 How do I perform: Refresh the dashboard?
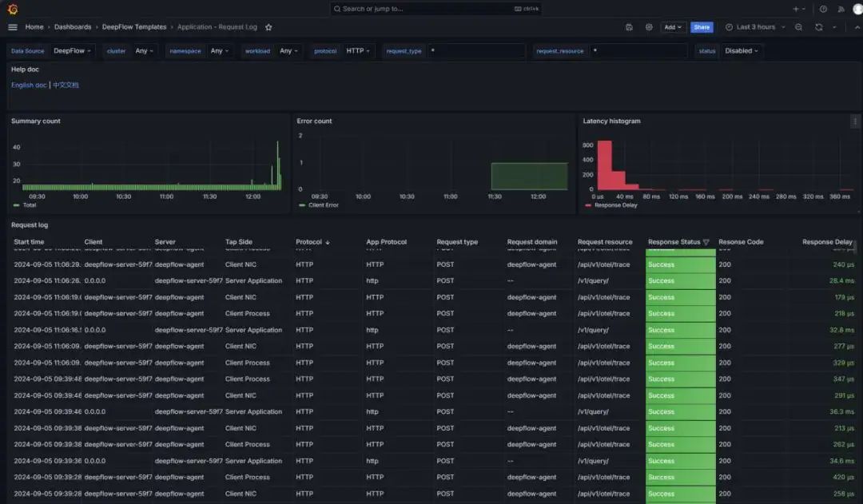[819, 27]
